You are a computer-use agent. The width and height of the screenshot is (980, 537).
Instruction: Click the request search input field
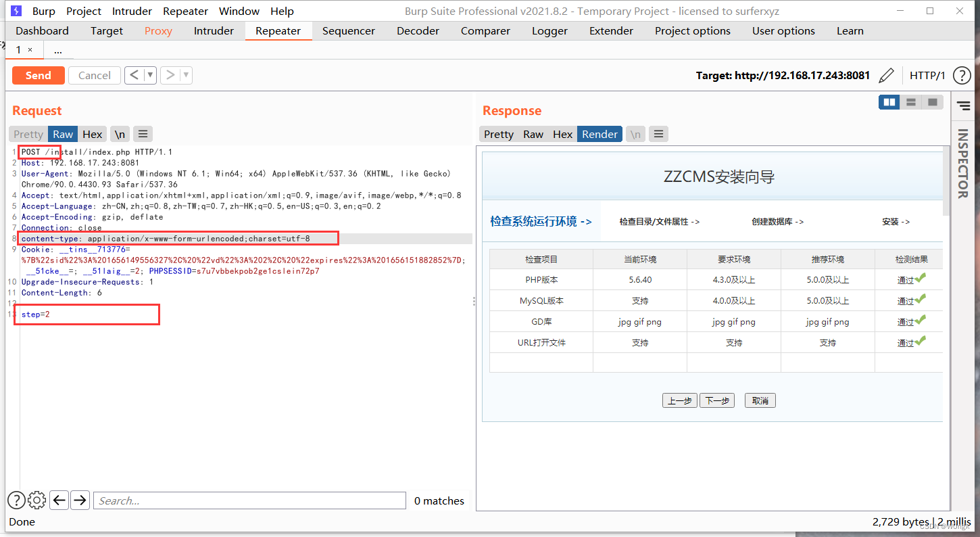[x=250, y=500]
